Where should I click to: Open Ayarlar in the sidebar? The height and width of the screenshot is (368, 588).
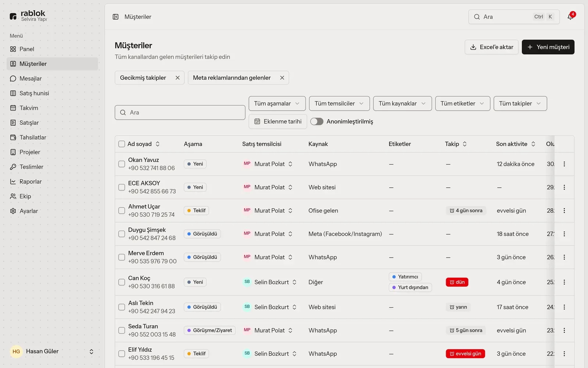click(52, 211)
